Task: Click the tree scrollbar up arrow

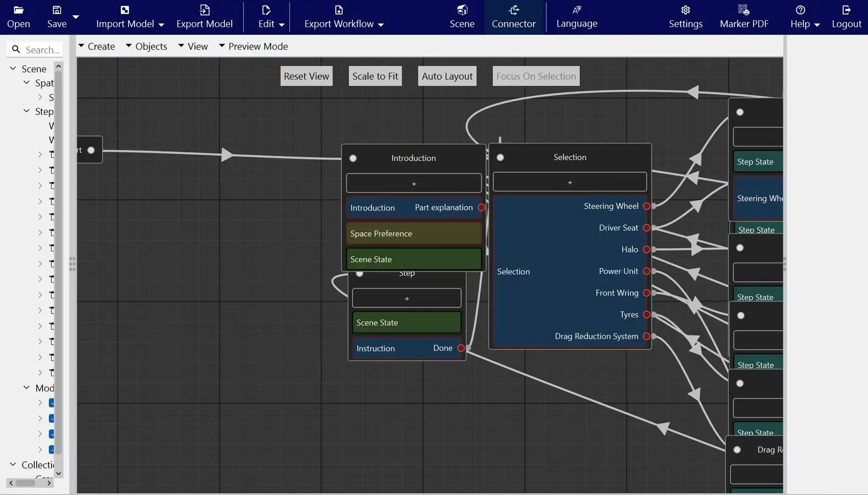Action: (58, 66)
